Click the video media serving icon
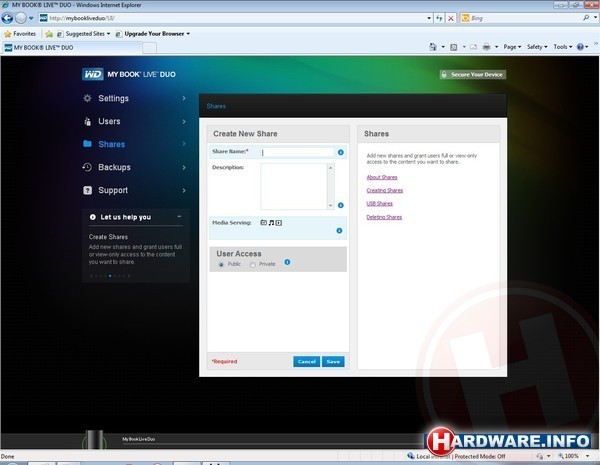 [279, 223]
